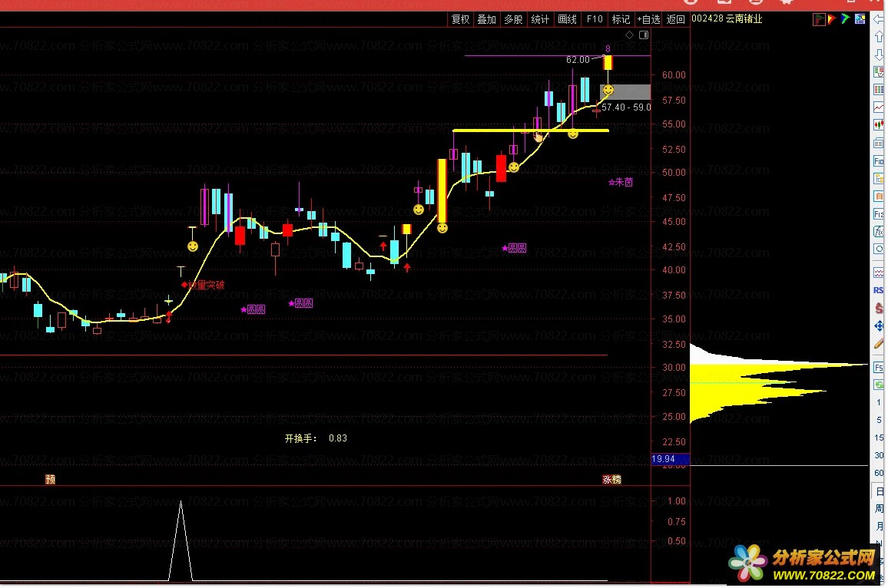Toggle the side panel square icon
This screenshot has height=588, width=888.
(644, 35)
